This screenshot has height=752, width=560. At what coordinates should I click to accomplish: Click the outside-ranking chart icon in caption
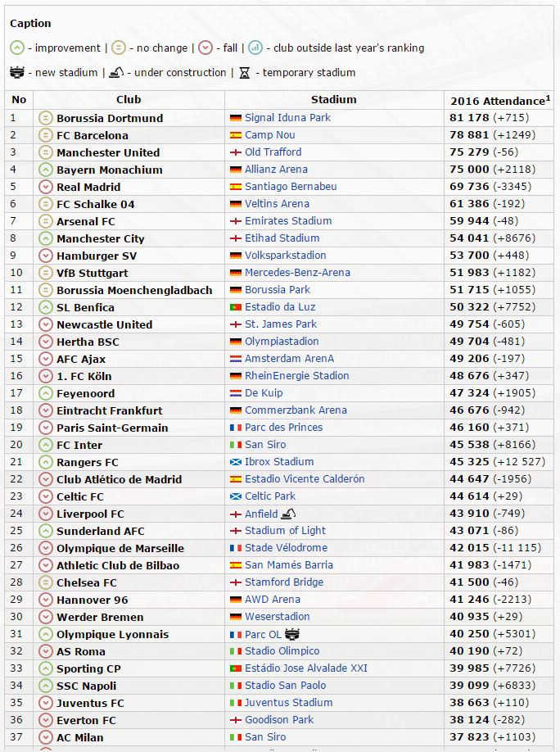pos(255,48)
